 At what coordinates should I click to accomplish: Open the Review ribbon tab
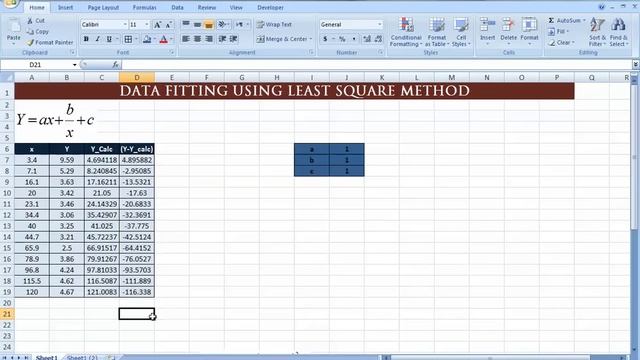[207, 7]
